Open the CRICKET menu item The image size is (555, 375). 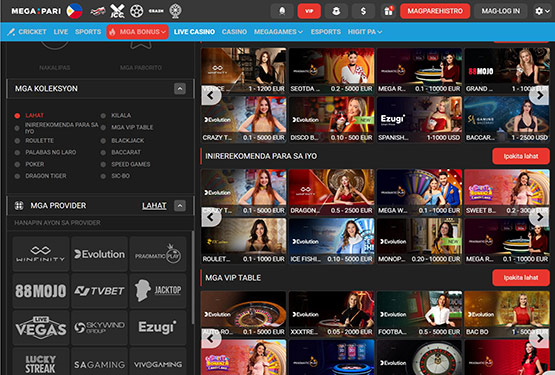27,32
